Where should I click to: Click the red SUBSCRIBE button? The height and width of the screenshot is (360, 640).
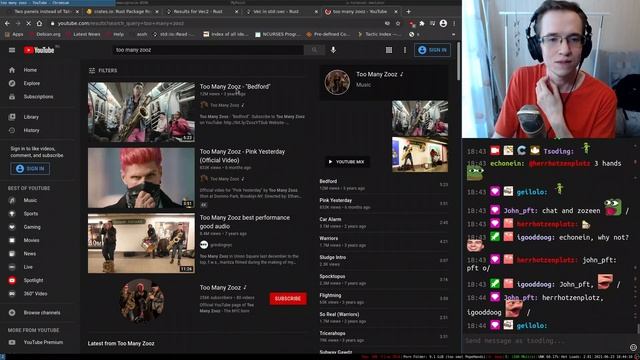tap(288, 298)
